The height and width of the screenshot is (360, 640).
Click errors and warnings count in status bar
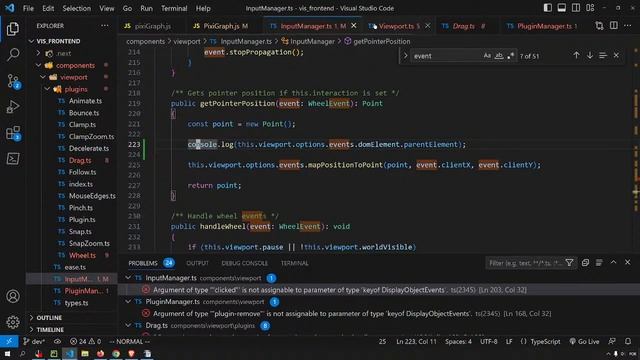point(85,342)
